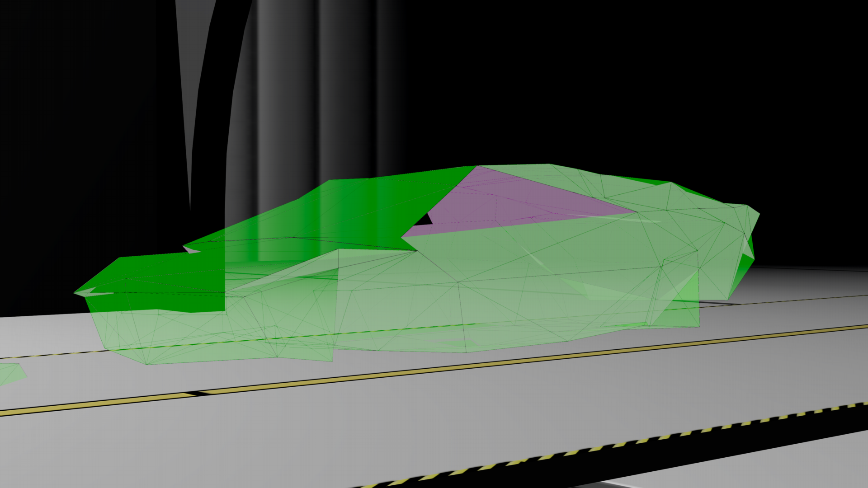Screen dimensions: 868x488
Task: Click the small black triangular gap near windshield
Action: (x=424, y=220)
